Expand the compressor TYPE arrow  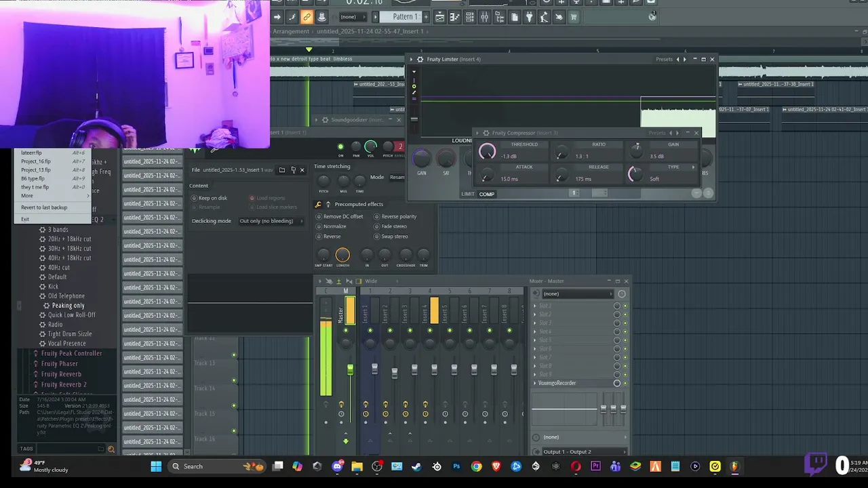click(693, 167)
